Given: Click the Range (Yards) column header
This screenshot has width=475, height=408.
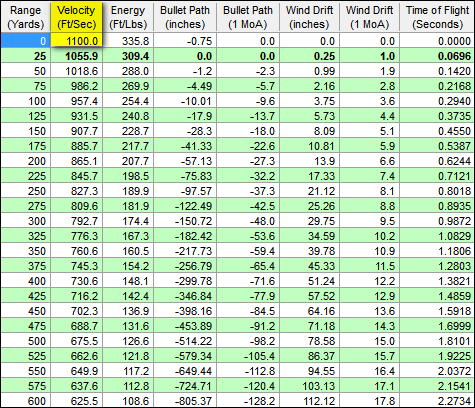Looking at the screenshot, I should [25, 17].
